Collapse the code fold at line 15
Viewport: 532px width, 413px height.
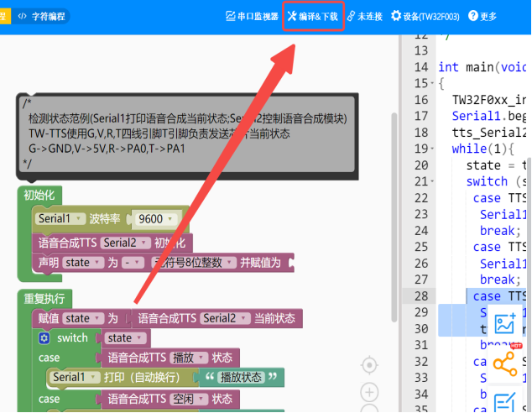pos(432,83)
